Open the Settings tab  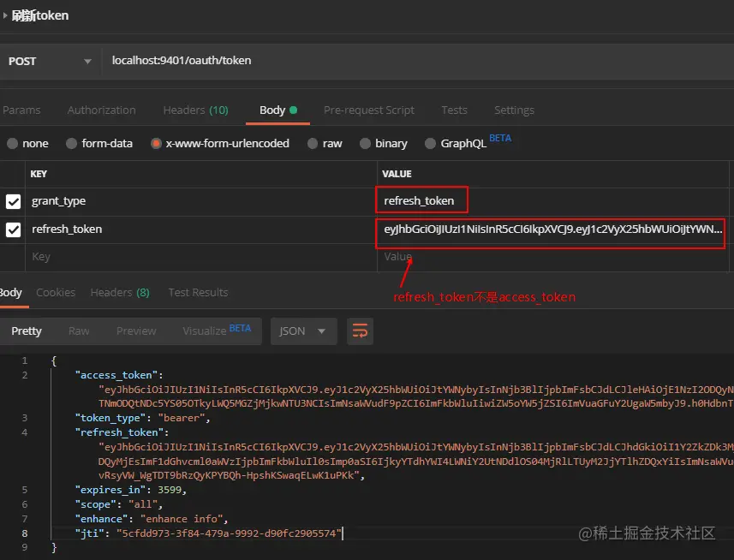(x=514, y=110)
